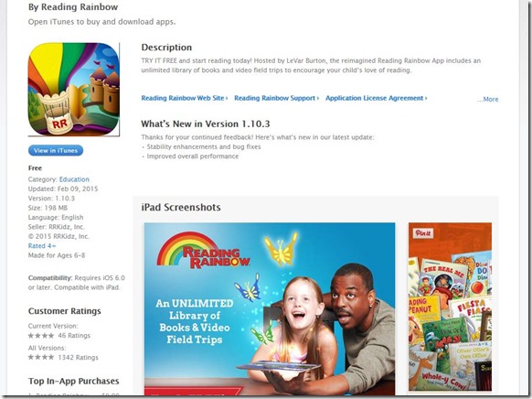Click the 'Language: English' text
This screenshot has height=399, width=532.
56,217
